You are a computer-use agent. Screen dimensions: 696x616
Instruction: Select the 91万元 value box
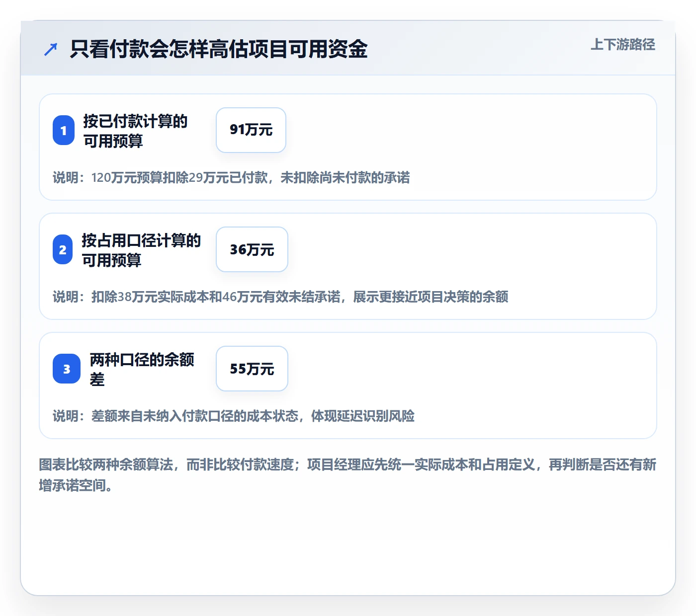click(x=251, y=130)
